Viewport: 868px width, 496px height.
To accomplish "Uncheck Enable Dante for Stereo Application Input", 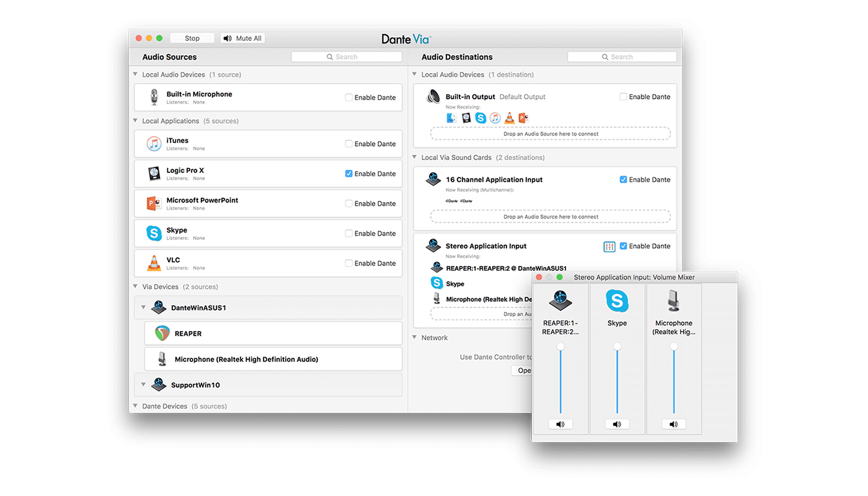I will (624, 246).
